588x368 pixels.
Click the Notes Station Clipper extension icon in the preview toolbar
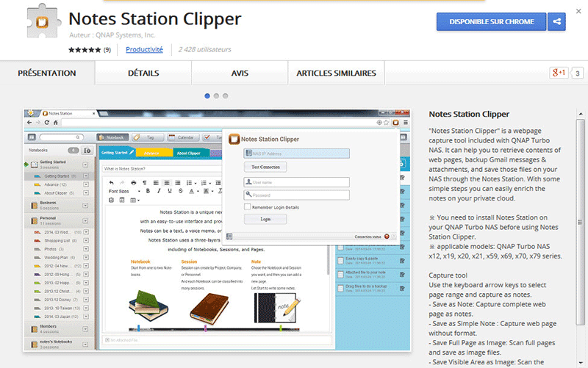[395, 123]
